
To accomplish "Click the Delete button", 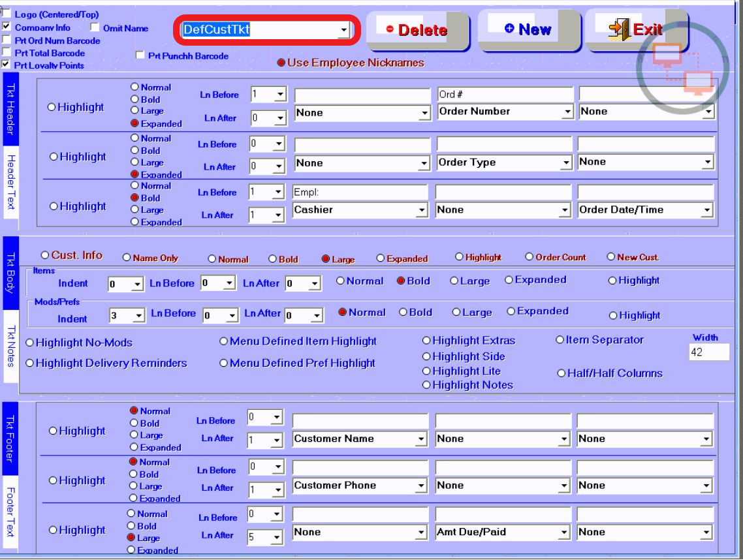I will (417, 30).
